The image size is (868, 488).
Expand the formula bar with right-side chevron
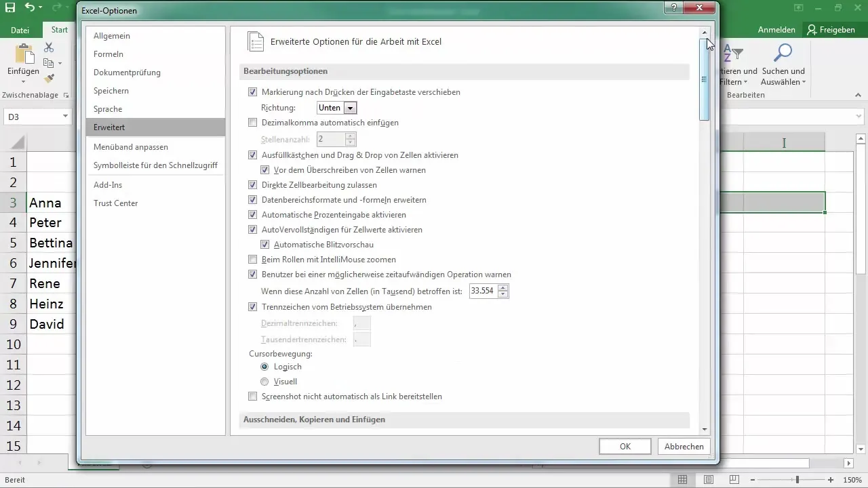point(859,117)
